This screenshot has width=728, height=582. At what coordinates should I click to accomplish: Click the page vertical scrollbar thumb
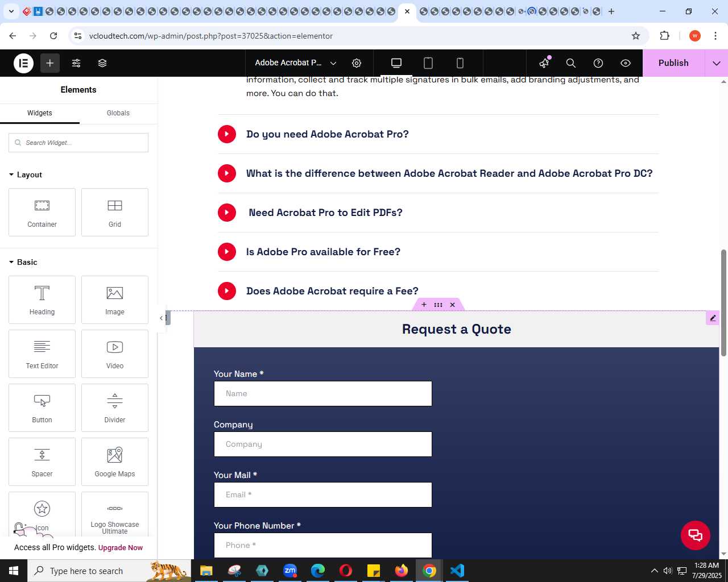723,303
